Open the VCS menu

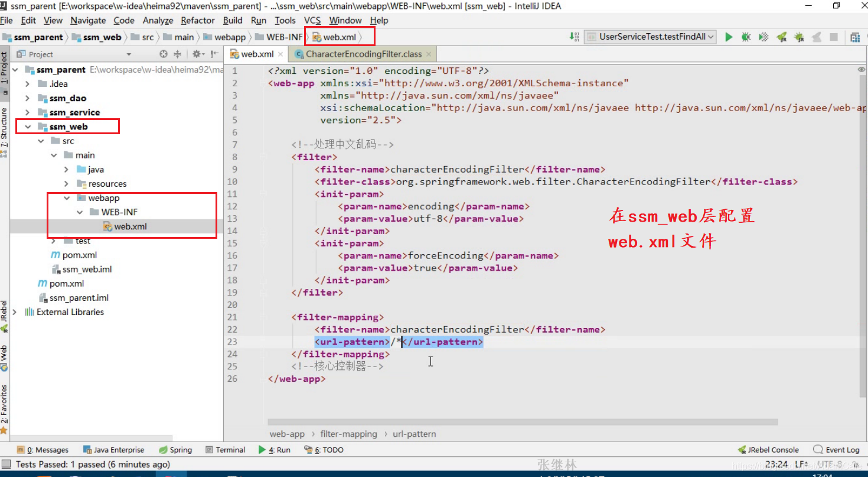tap(312, 20)
